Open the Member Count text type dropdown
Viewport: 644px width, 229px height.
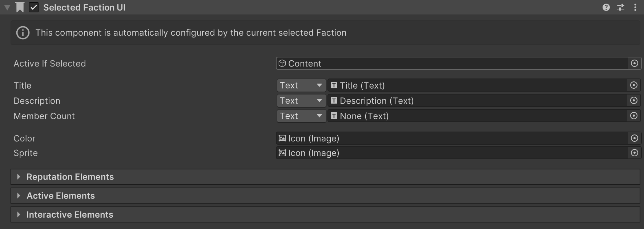[x=301, y=116]
